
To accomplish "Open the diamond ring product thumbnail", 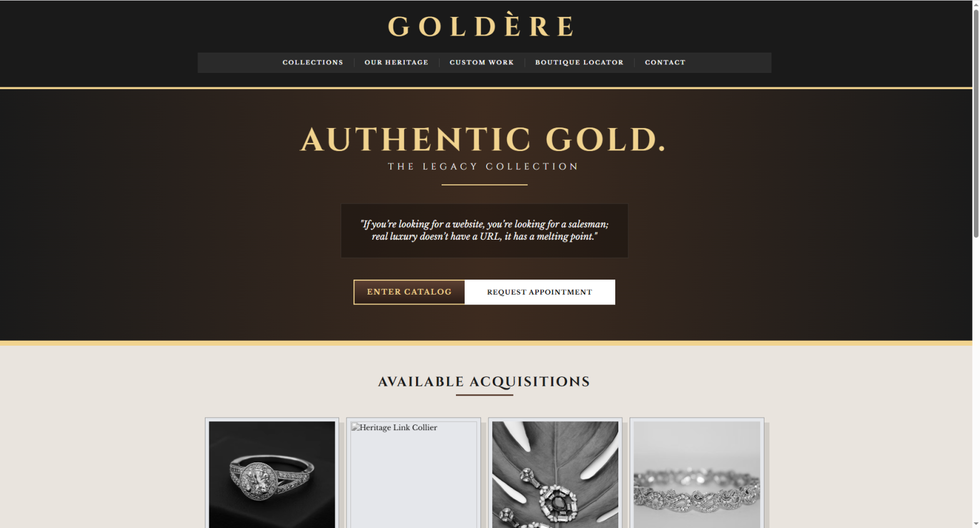I will [x=272, y=474].
